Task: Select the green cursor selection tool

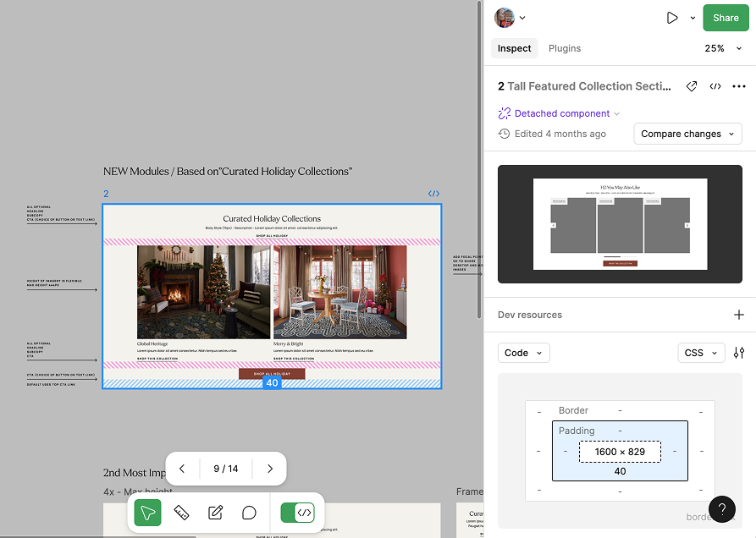Action: [x=147, y=512]
